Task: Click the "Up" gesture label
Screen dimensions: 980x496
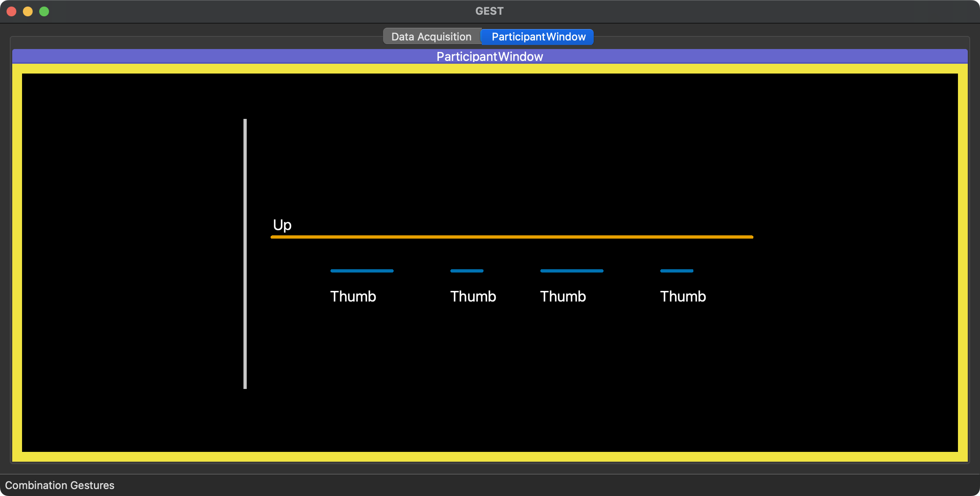Action: tap(282, 225)
